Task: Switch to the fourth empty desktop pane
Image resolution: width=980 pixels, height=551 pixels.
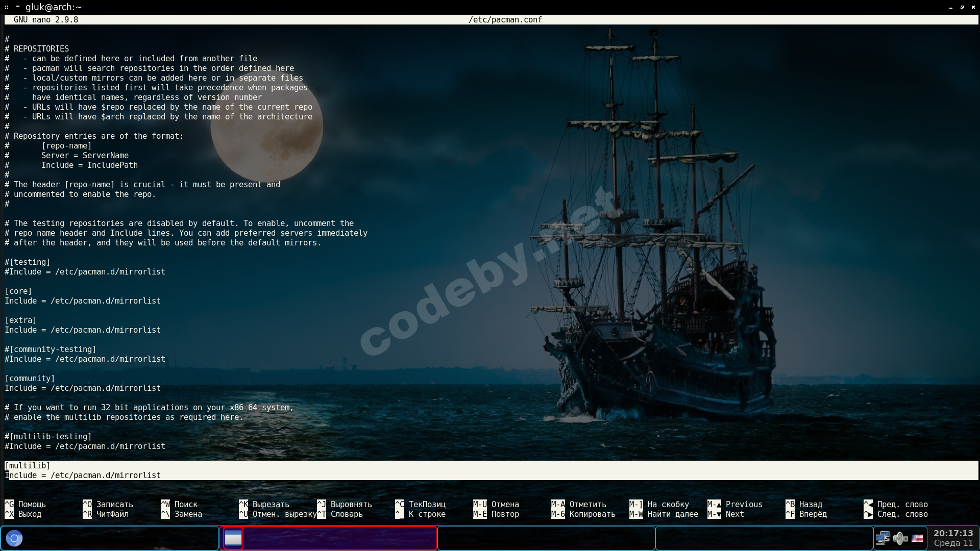Action: [764, 538]
